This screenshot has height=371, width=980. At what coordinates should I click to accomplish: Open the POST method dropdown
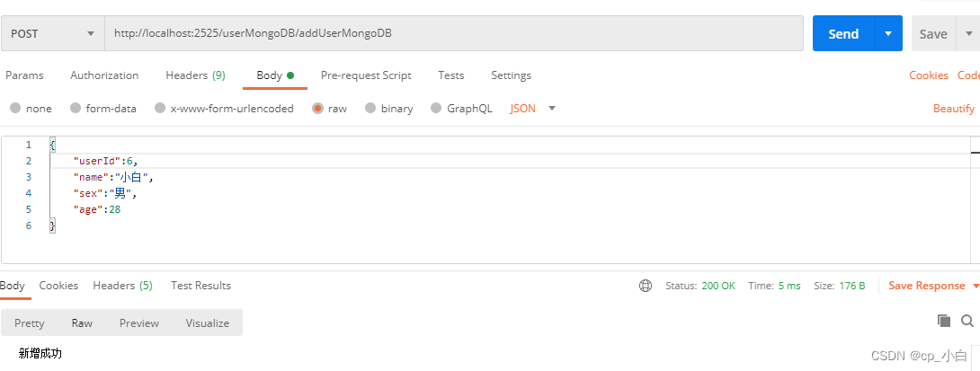(53, 34)
